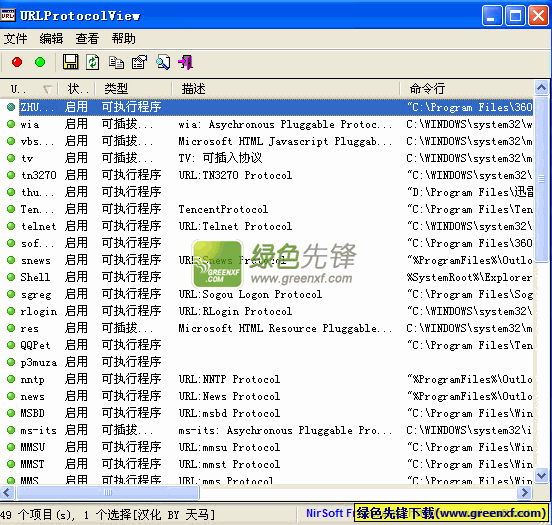This screenshot has height=525, width=552.
Task: Sort by the 命令行 column header
Action: pyautogui.click(x=466, y=89)
